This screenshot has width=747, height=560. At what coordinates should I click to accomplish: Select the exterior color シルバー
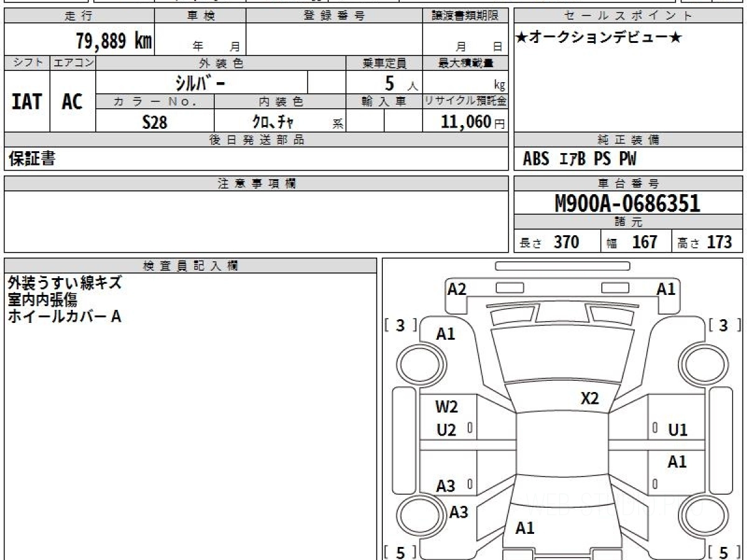[x=201, y=83]
